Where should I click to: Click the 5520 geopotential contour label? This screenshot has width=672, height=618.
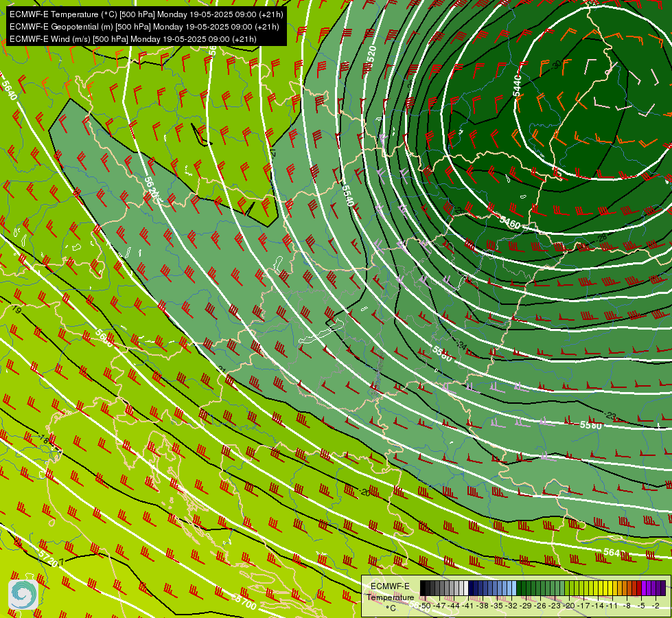pos(371,56)
